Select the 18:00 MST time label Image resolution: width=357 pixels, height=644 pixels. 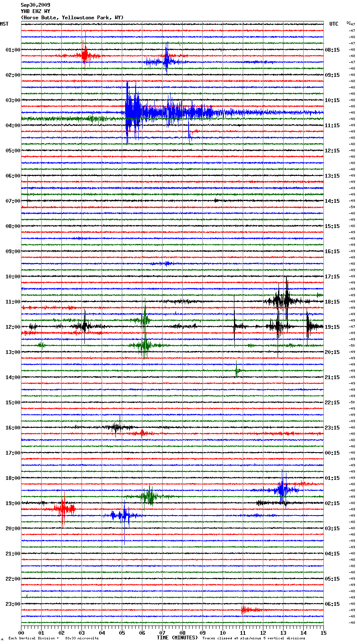tap(13, 478)
